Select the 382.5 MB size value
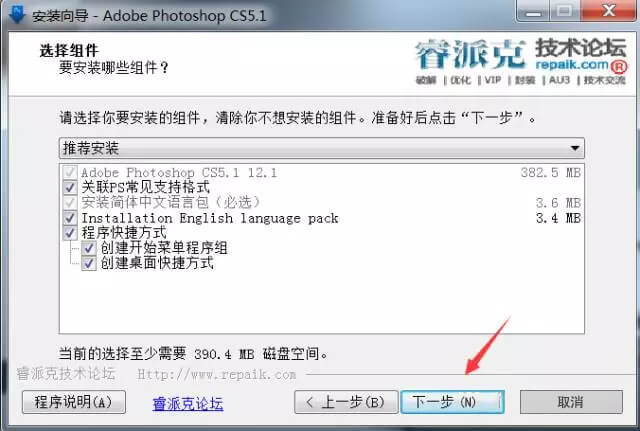The height and width of the screenshot is (431, 640). [x=551, y=173]
